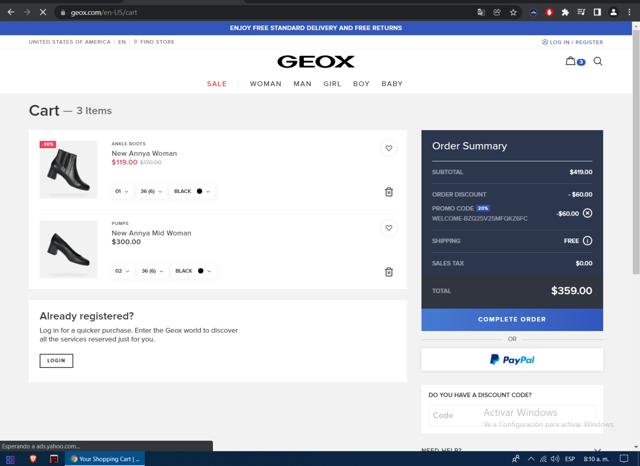Open LOG IN / REGISTER link
The width and height of the screenshot is (640, 466).
tap(572, 42)
